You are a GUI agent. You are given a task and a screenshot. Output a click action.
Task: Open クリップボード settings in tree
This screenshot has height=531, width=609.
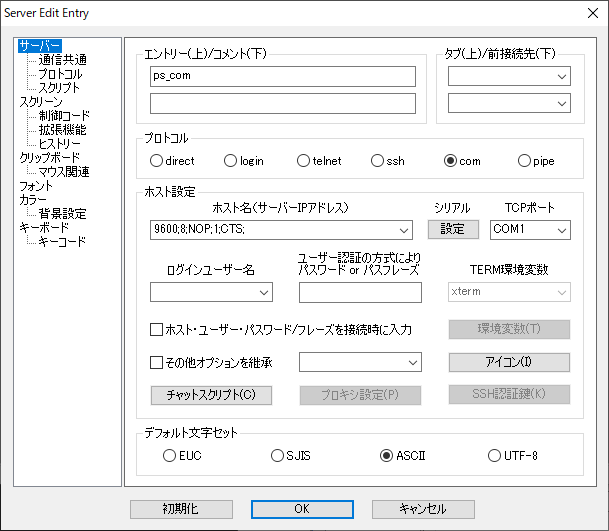pos(50,158)
